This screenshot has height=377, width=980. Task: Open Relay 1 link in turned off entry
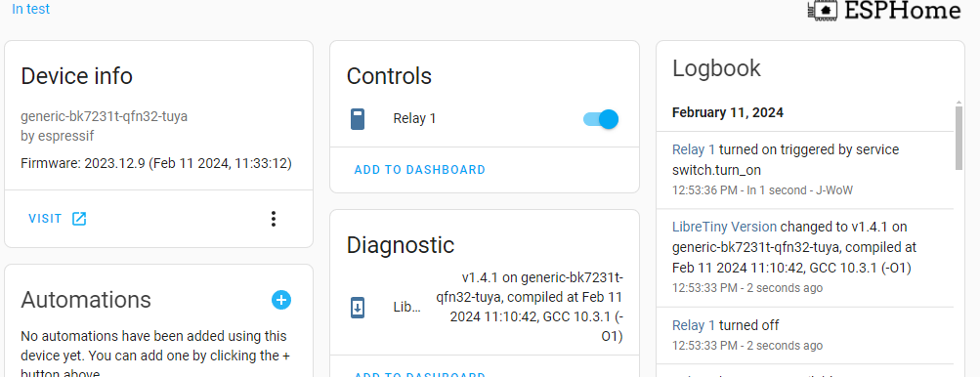click(694, 325)
